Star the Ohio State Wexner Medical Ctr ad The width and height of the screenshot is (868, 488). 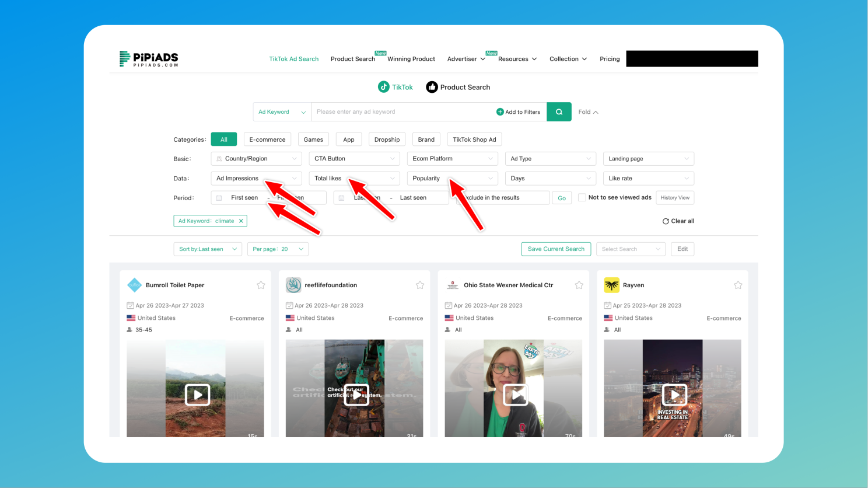click(579, 285)
